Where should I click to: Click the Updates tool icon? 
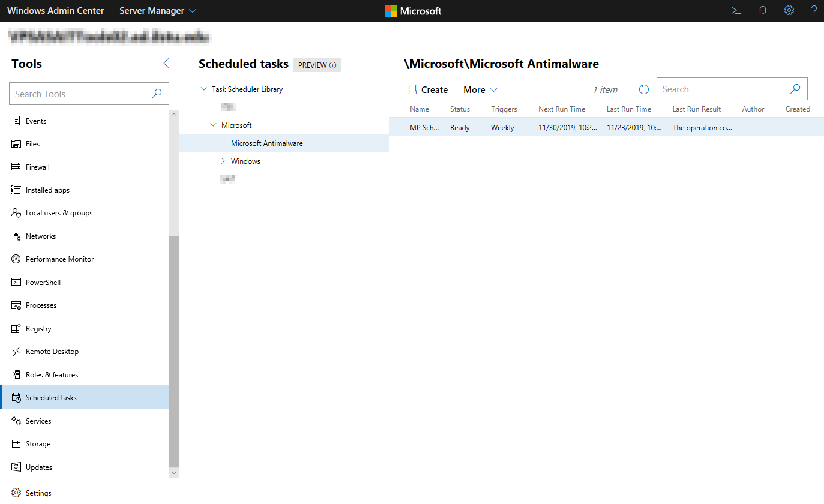pyautogui.click(x=16, y=467)
